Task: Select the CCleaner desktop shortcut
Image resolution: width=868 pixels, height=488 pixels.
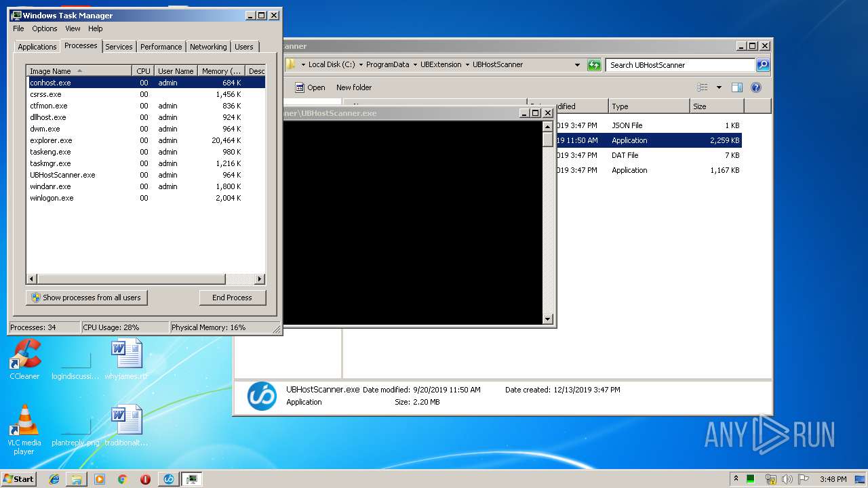Action: (x=24, y=360)
